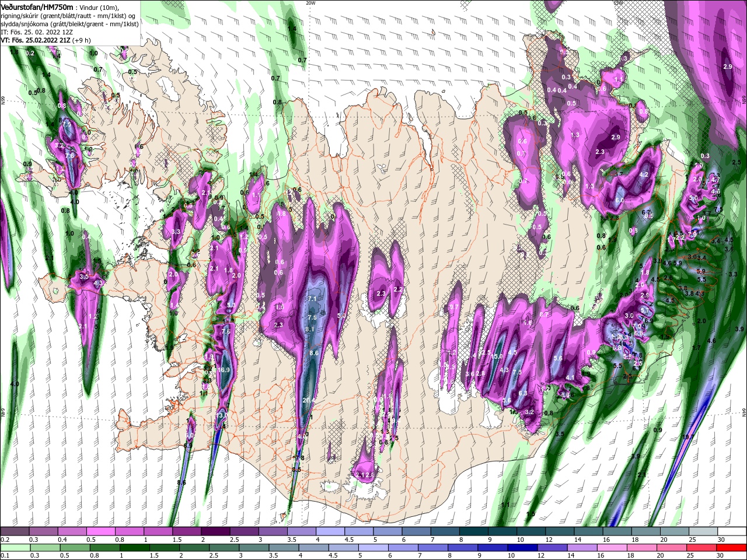The width and height of the screenshot is (747, 560).
Task: Click the snow-scale label '12'
Action: 549,540
